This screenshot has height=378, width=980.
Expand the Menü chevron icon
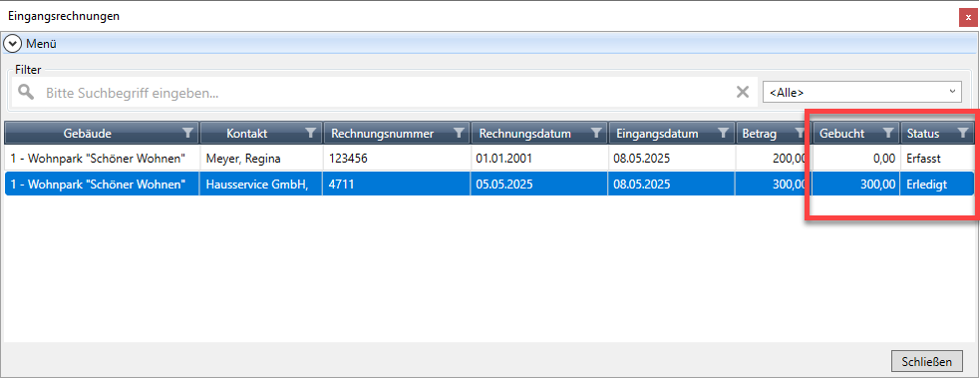pyautogui.click(x=13, y=44)
